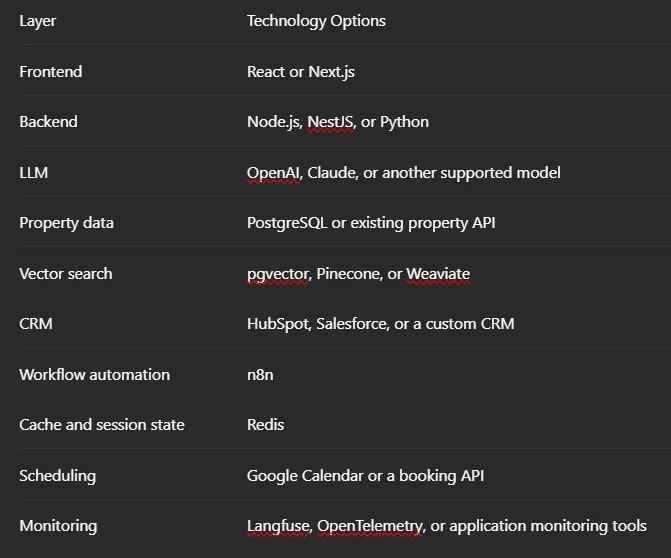Viewport: 671px width, 558px height.
Task: Select the 'LLM' cell
Action: (x=33, y=173)
